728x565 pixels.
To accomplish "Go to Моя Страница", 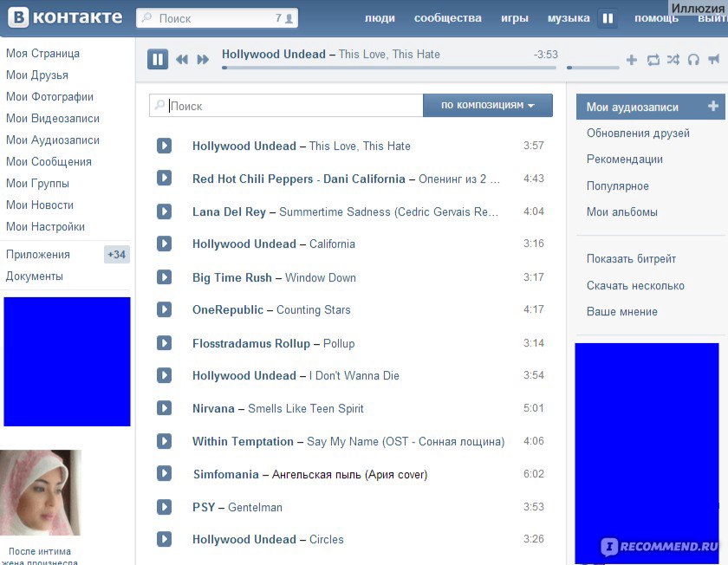I will [x=42, y=54].
